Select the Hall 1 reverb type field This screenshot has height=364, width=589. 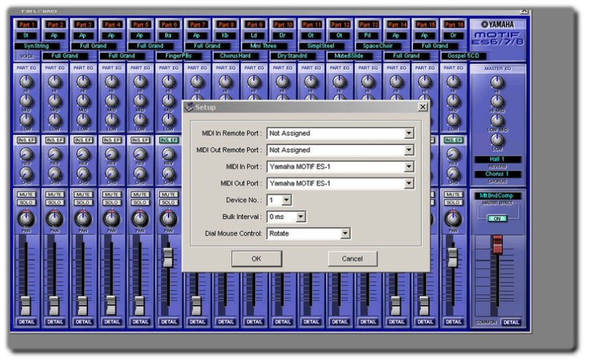[497, 159]
